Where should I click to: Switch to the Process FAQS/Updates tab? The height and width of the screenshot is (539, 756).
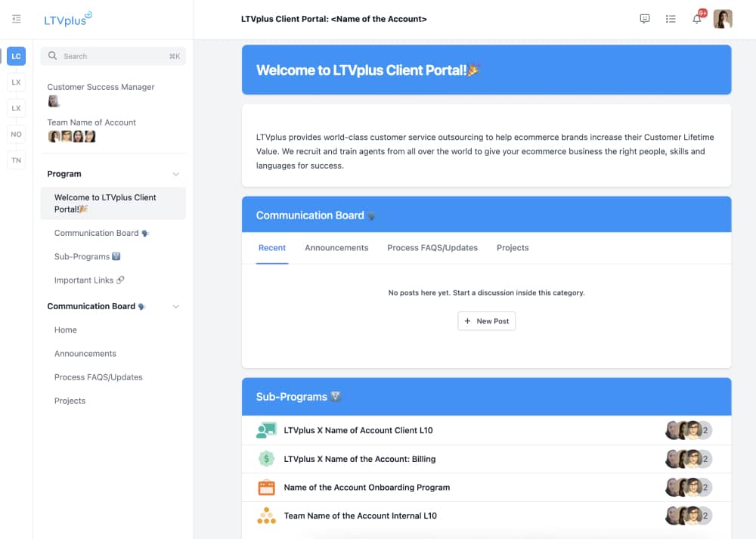click(432, 248)
